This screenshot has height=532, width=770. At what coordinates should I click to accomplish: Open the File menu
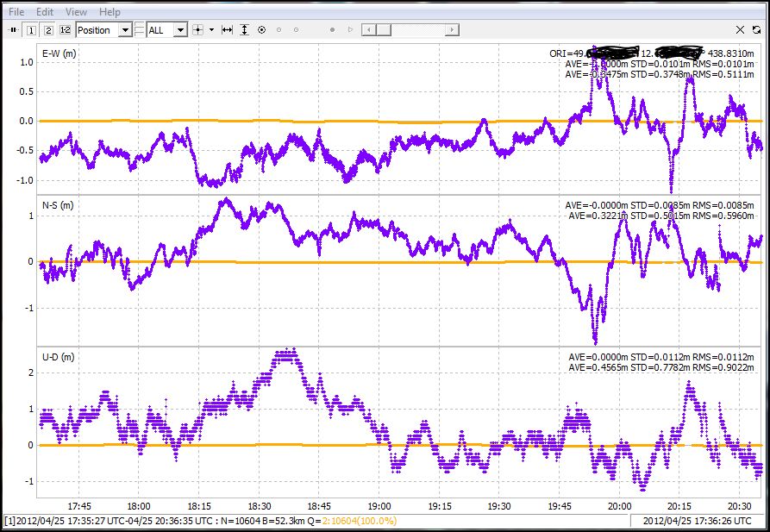click(x=16, y=12)
